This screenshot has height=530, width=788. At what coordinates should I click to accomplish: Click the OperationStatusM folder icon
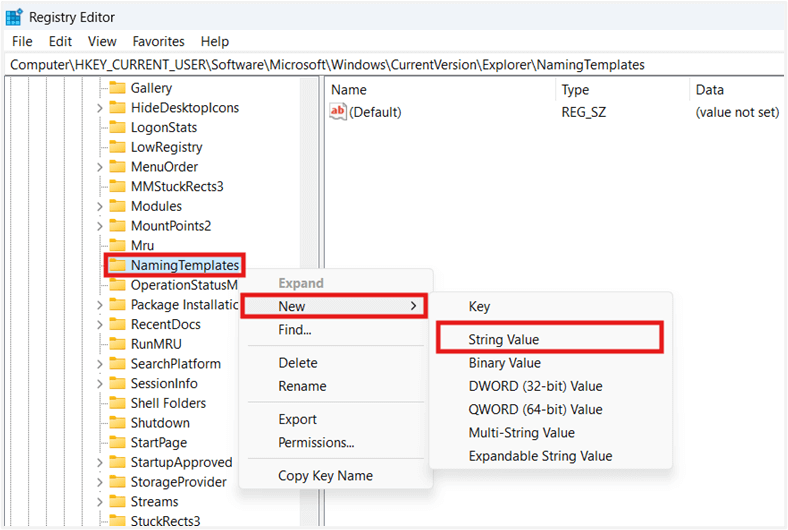[x=117, y=285]
